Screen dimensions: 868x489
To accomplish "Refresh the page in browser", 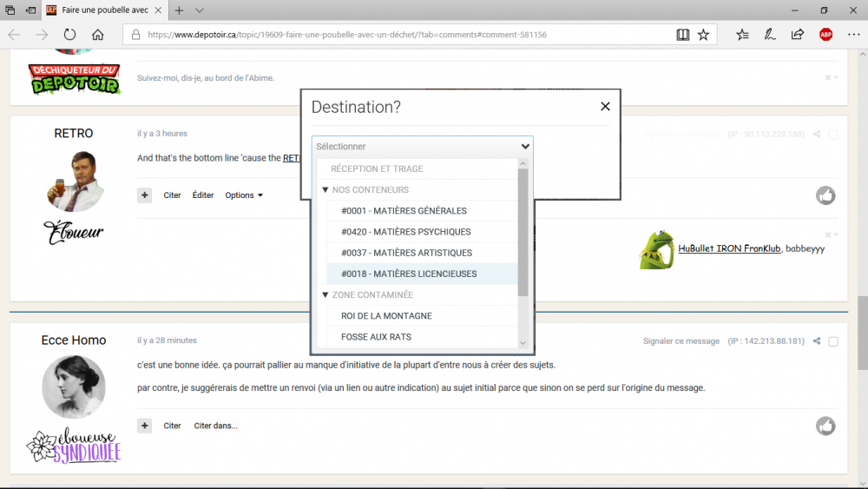I will click(x=69, y=35).
